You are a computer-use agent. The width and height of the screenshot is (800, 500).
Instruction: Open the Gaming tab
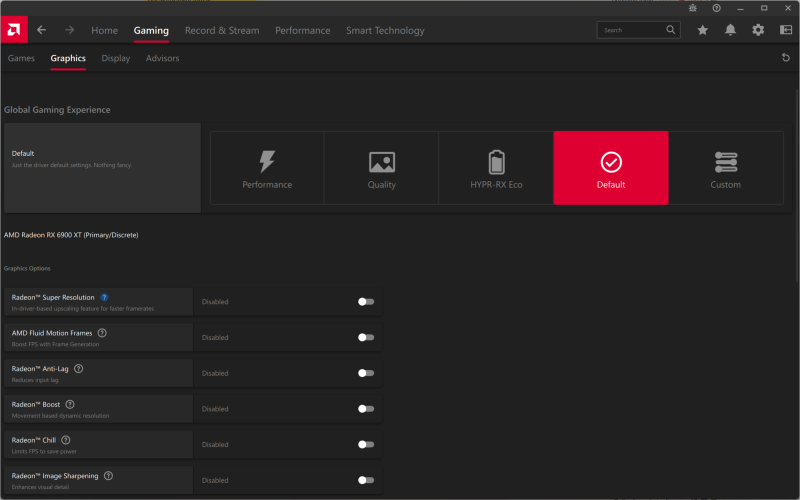[151, 31]
